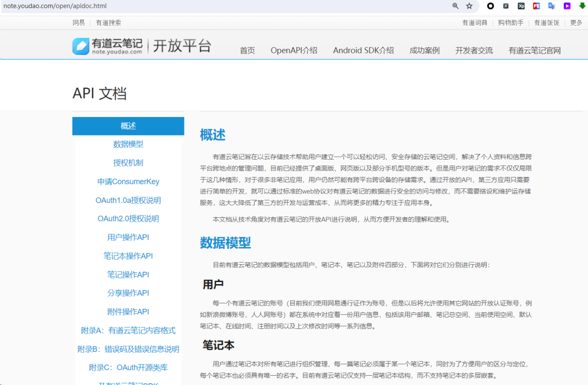Viewport: 588px width, 385px height.
Task: Open the Xp extension icon
Action: (521, 5)
